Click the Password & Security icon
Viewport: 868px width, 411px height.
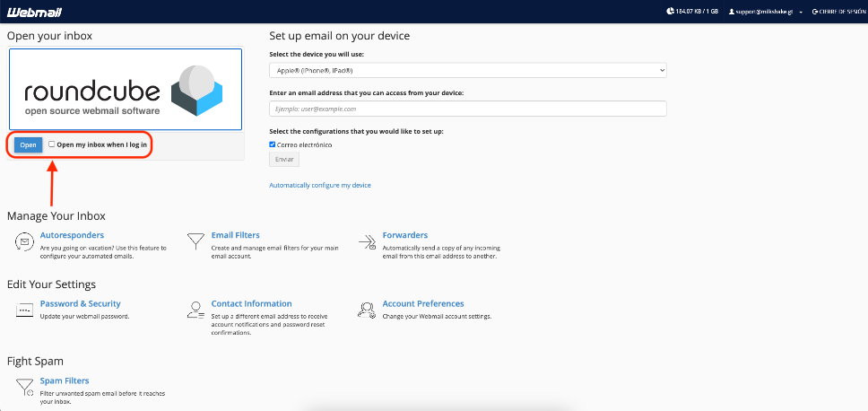coord(24,310)
